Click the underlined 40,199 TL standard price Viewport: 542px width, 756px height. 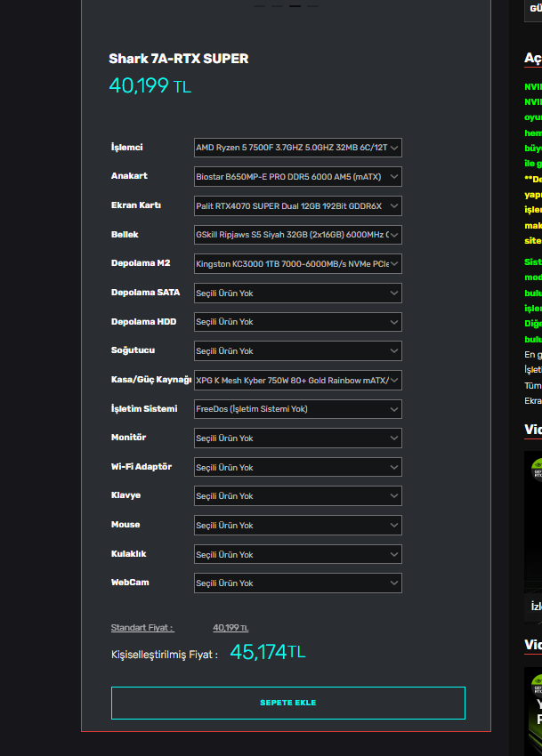pyautogui.click(x=231, y=628)
